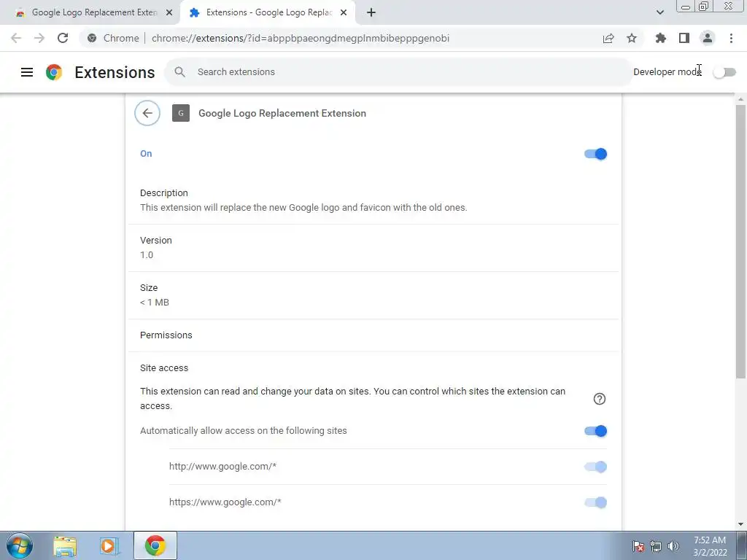Open Chrome three-dot menu
Viewport: 747px width, 560px height.
[731, 38]
